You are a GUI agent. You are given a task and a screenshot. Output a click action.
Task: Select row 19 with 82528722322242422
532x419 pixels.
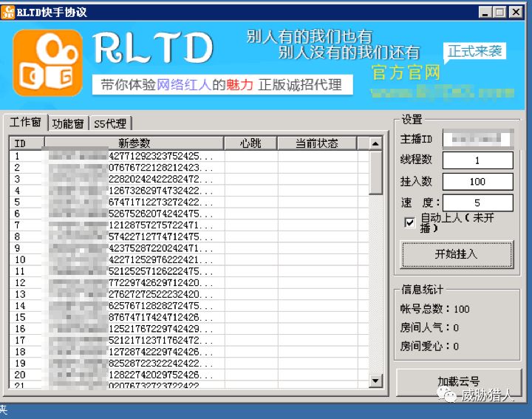click(x=189, y=364)
